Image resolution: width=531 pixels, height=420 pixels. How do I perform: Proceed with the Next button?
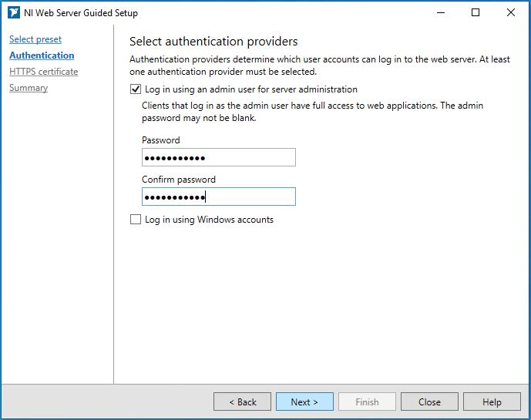[x=304, y=402]
